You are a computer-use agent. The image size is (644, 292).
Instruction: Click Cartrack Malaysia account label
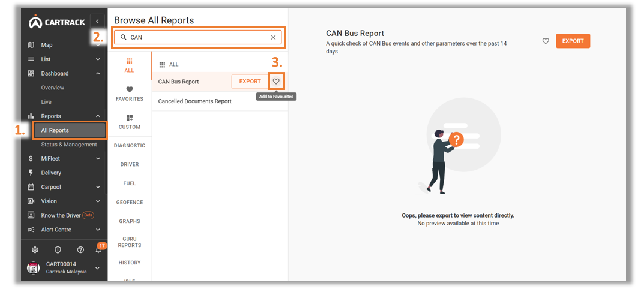click(66, 272)
